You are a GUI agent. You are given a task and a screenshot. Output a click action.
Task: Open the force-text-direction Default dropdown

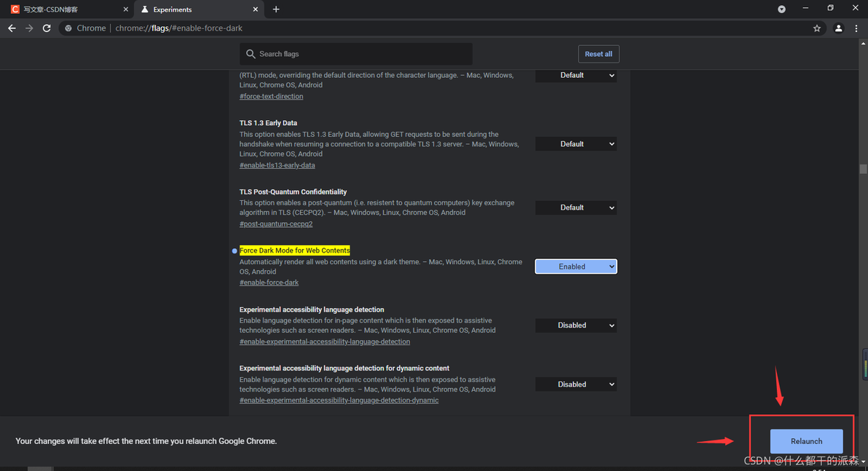click(x=576, y=75)
